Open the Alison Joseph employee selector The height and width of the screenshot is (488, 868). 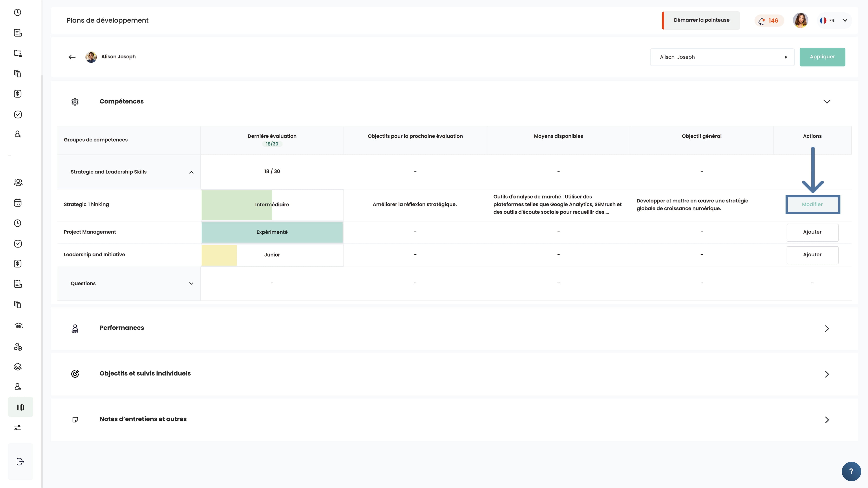[x=722, y=57]
